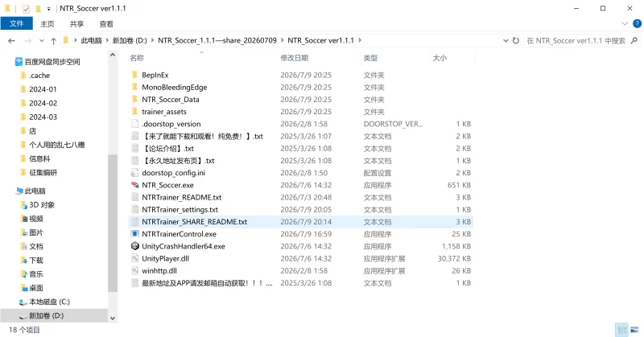Refresh the current folder view
Screen dimensions: 644x337
(516, 41)
